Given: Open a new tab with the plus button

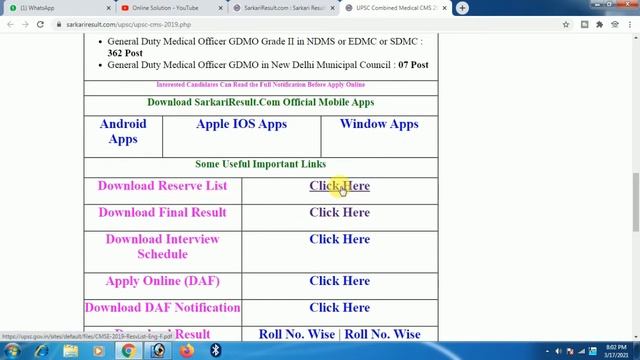Looking at the screenshot, I should 462,8.
